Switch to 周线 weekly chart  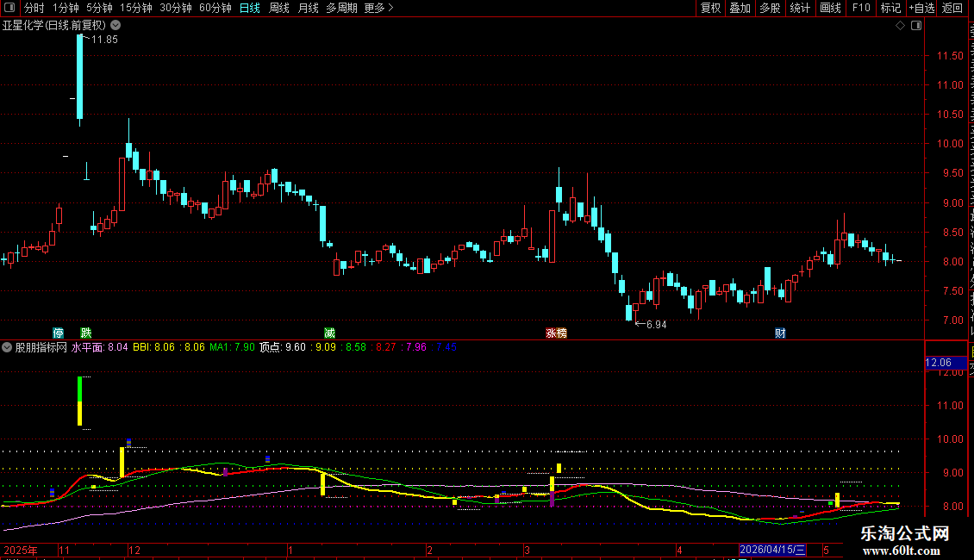(x=279, y=8)
